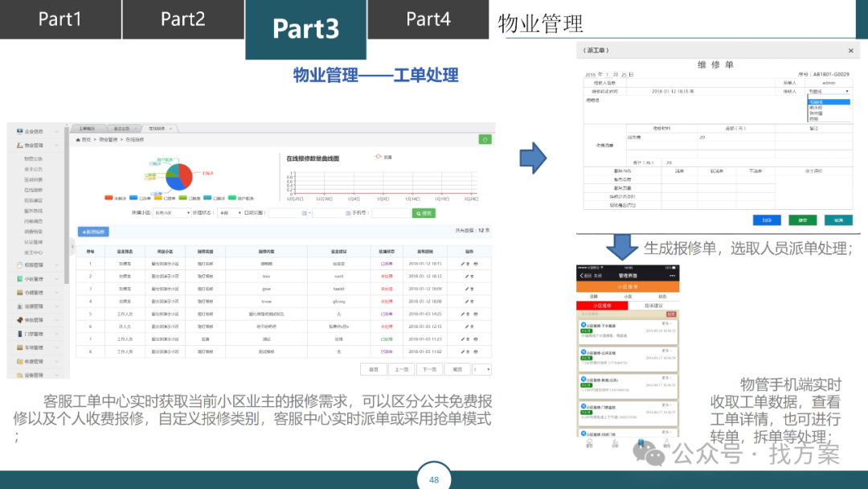
Task: Click the green button in the repair order dialog
Action: click(803, 220)
